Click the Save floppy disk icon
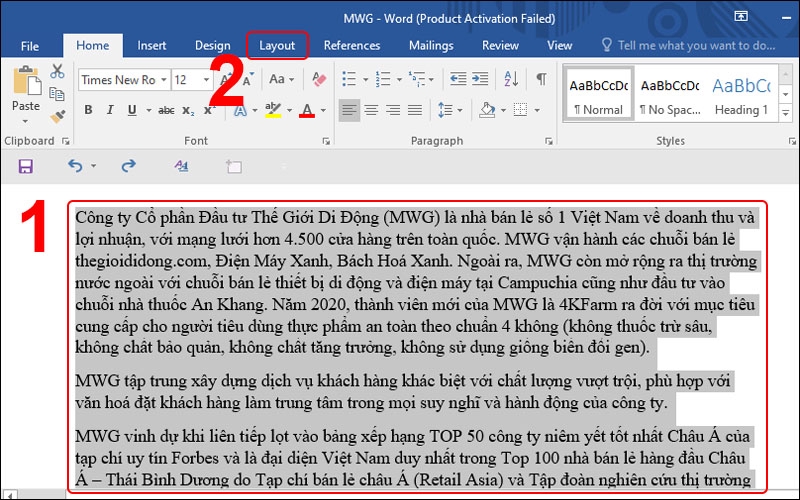The image size is (800, 500). [26, 166]
